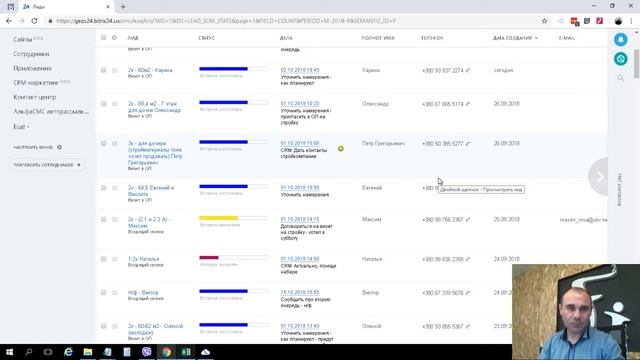This screenshot has height=360, width=640.
Task: Open the teal chat icon in right panel
Action: point(620,59)
